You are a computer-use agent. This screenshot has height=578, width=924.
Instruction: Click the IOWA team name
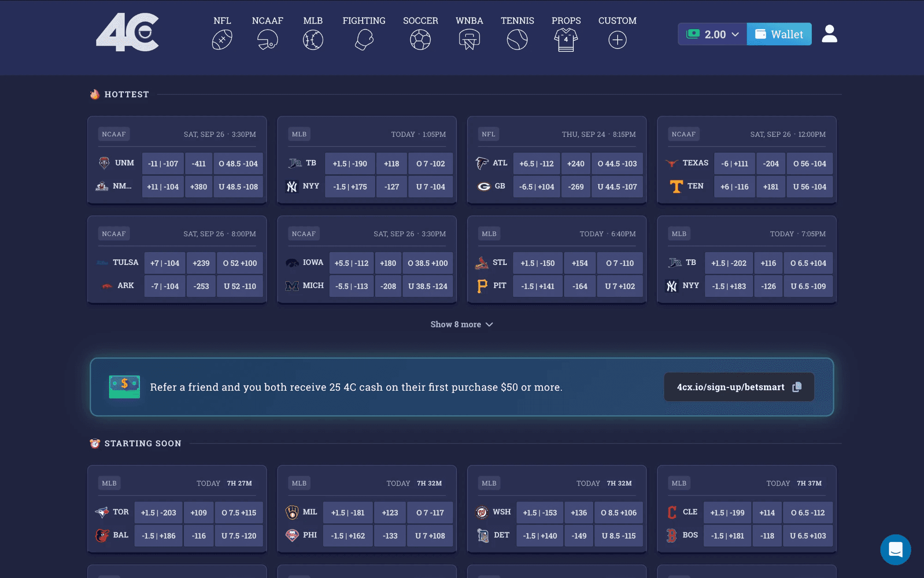313,262
